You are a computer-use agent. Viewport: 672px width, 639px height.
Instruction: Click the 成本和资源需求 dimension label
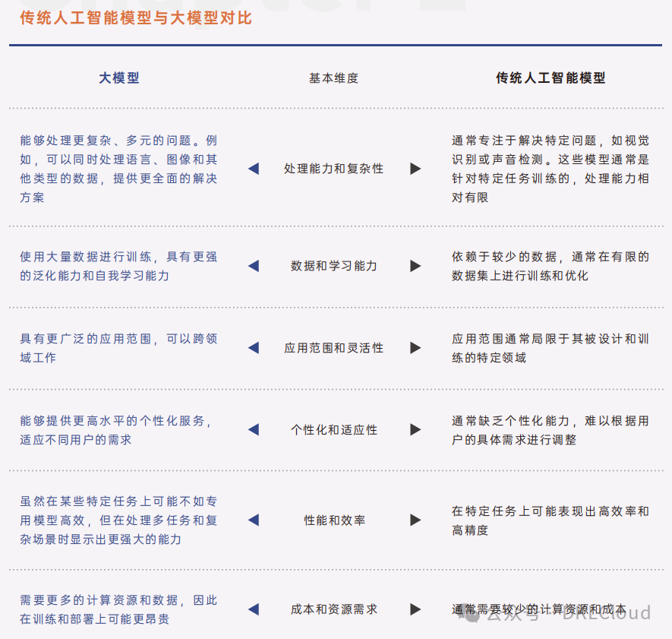[x=334, y=609]
